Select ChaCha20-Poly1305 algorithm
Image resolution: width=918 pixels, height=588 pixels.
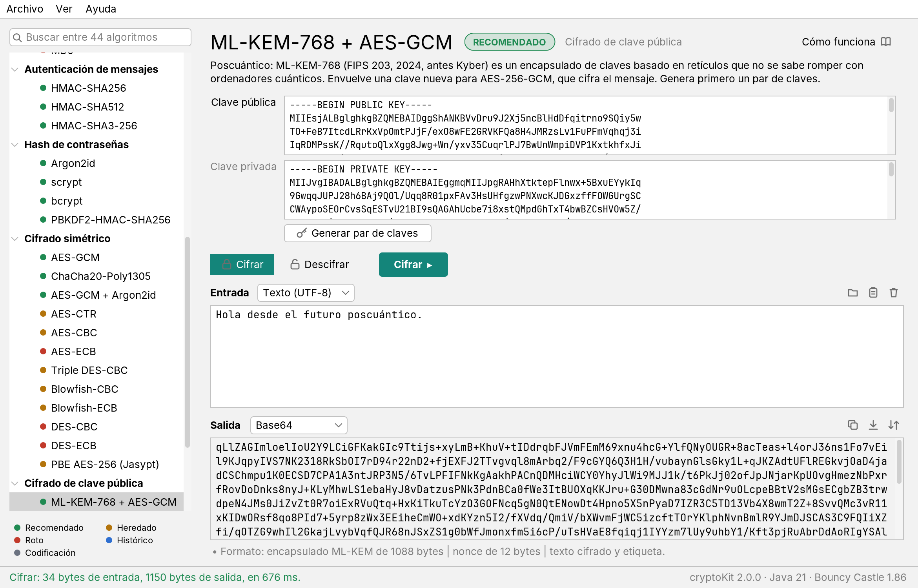(97, 276)
